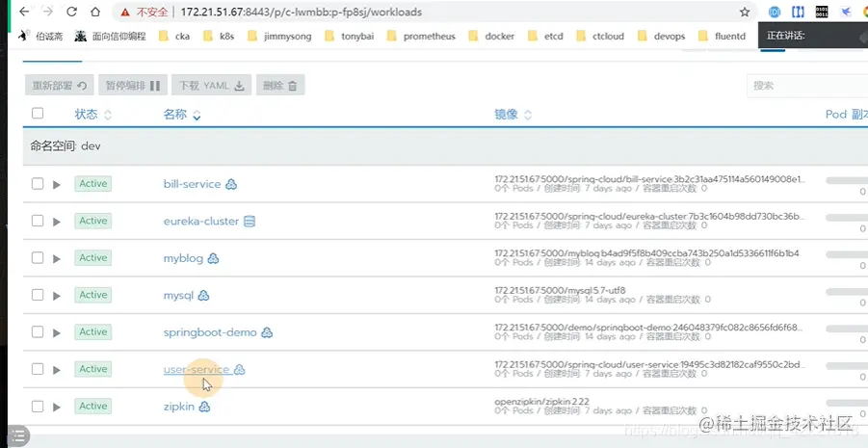Open the docker bookmark folder
Image resolution: width=868 pixels, height=448 pixels.
click(x=491, y=37)
